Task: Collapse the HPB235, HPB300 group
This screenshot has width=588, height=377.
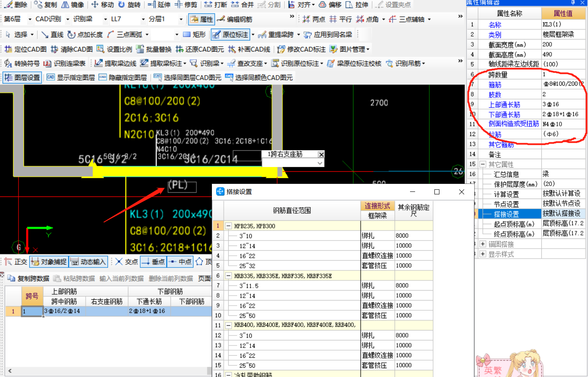Action: tap(229, 226)
